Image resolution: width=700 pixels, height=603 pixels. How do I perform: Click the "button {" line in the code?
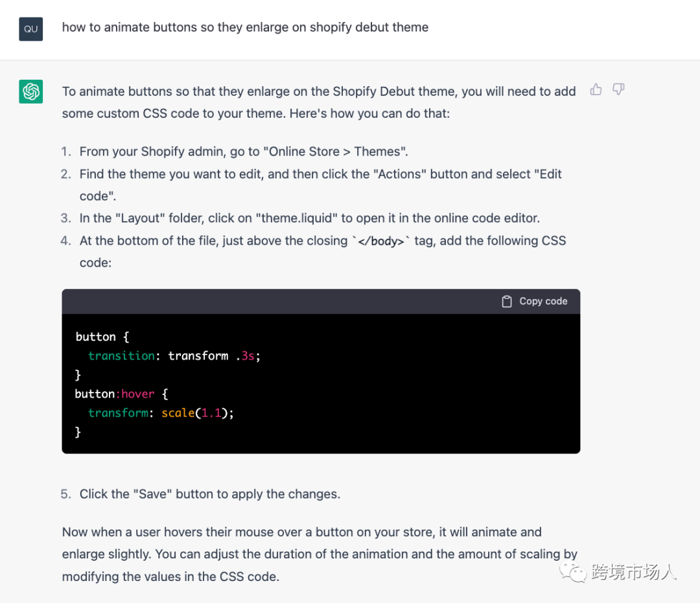[102, 337]
